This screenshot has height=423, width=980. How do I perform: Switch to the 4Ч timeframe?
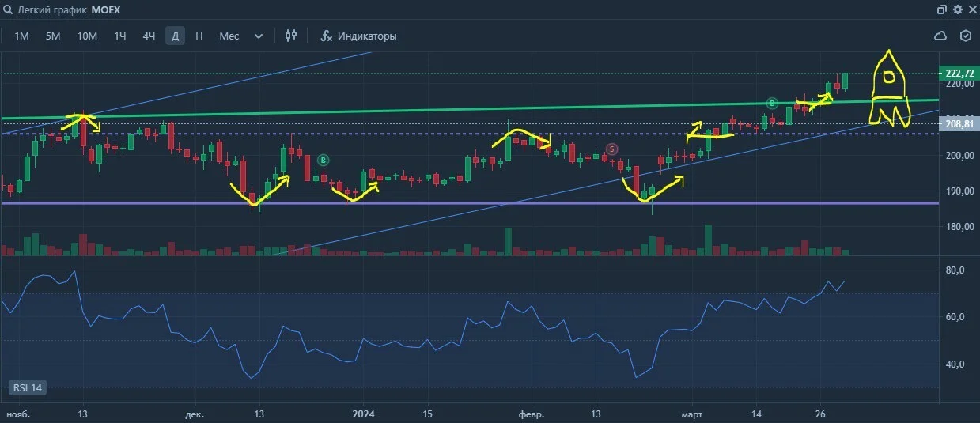click(149, 36)
